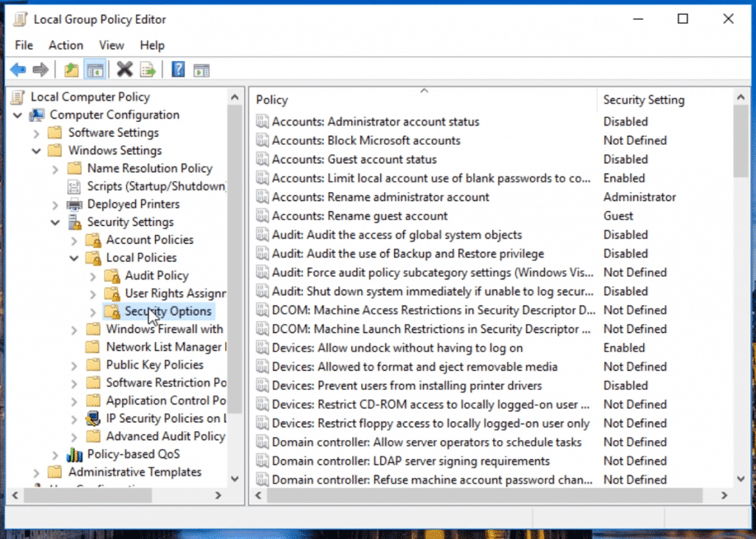Collapse the Computer Configuration node

[18, 115]
